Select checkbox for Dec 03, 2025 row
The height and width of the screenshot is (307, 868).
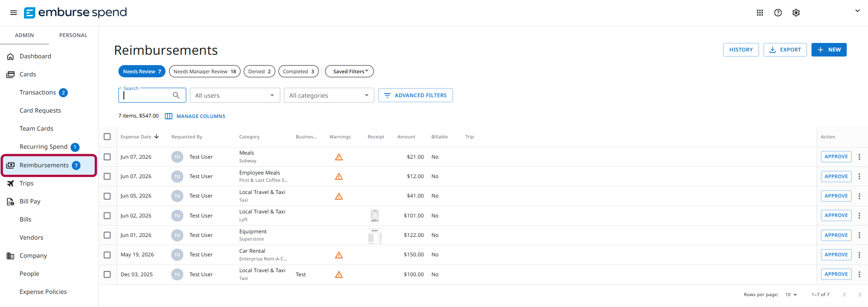point(107,274)
